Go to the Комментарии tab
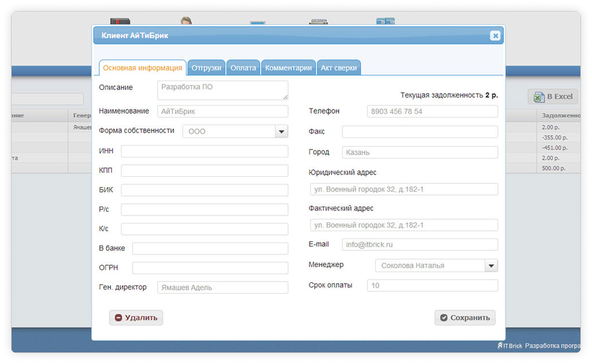Image resolution: width=592 pixels, height=364 pixels. pos(288,68)
